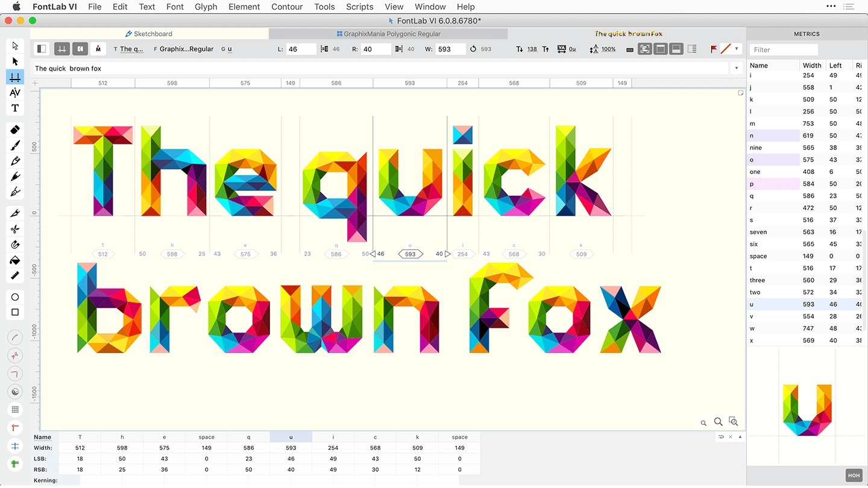Select the Kerning tool
The image size is (868, 488).
[x=15, y=92]
